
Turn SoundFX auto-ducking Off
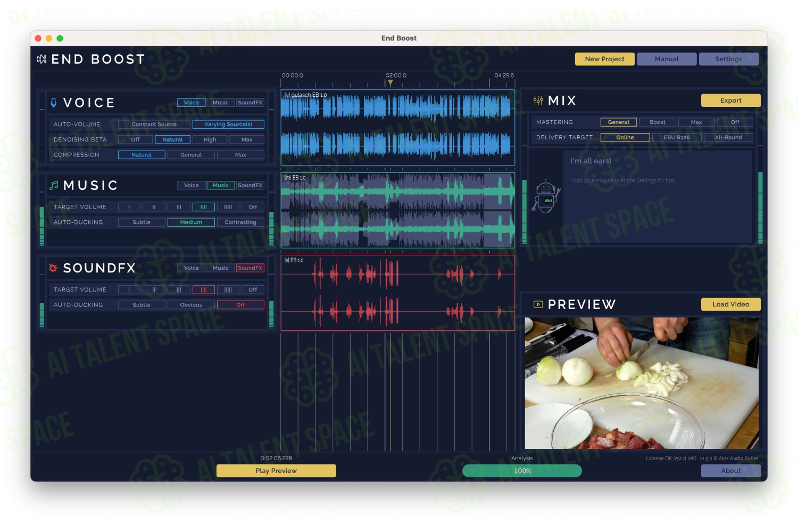tap(240, 305)
